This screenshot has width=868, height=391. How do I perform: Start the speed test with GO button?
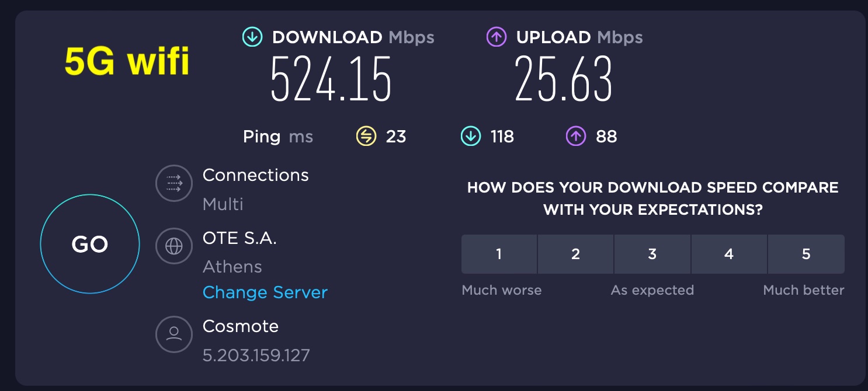tap(90, 244)
